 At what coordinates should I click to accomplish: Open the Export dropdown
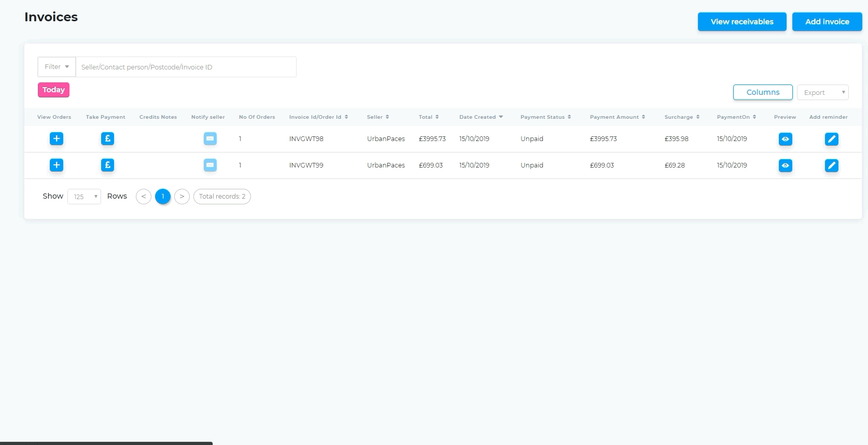click(822, 92)
